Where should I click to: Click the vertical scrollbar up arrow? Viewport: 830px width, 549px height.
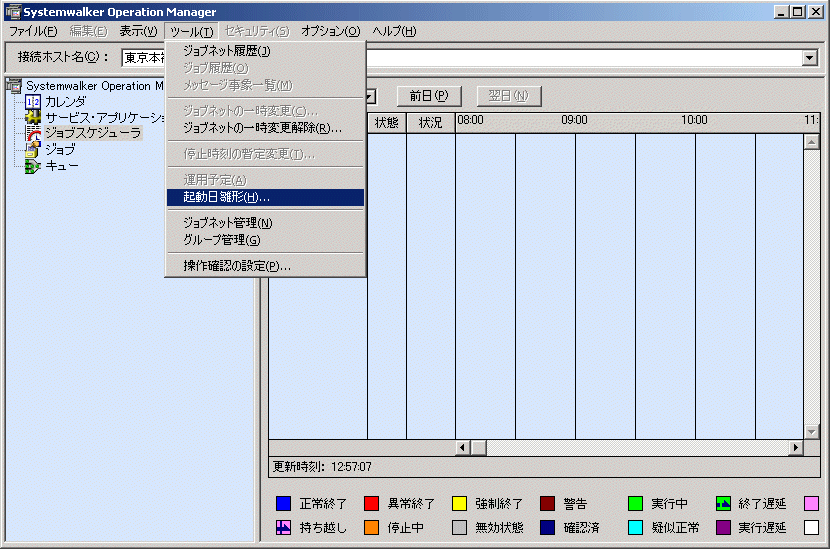coord(811,141)
